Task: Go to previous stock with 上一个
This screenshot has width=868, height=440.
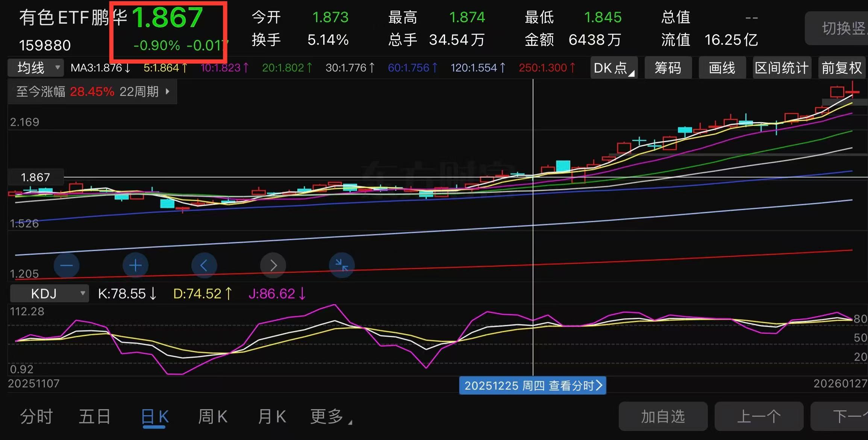Action: pos(759,417)
